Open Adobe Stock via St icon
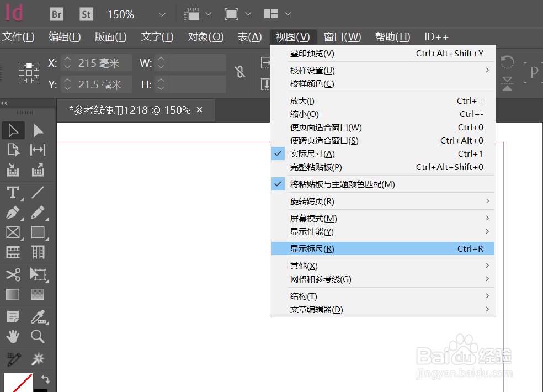The height and width of the screenshot is (392, 543). tap(86, 14)
